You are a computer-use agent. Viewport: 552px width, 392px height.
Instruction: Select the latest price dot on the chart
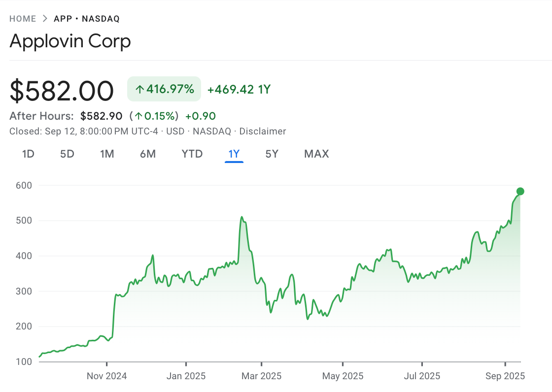coord(520,191)
